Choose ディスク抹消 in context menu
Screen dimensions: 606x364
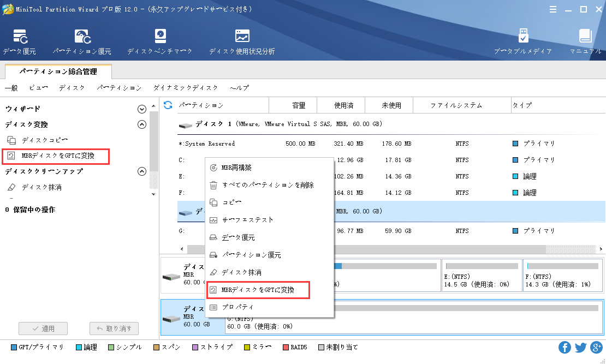click(x=269, y=272)
